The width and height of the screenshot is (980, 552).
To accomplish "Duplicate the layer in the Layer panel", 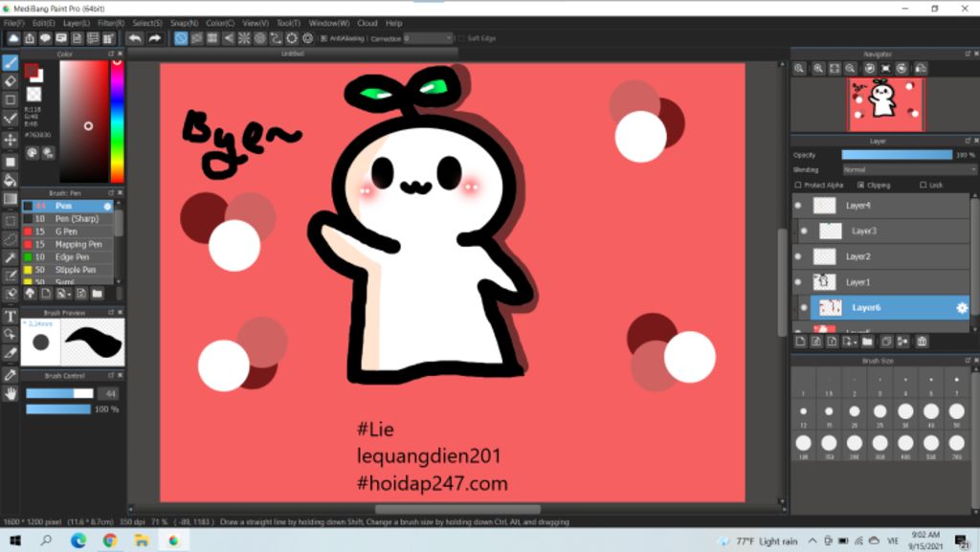I will click(x=886, y=342).
